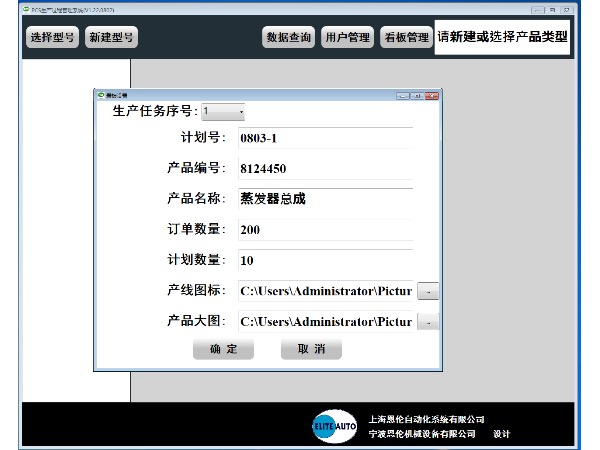Cancel the dialog with 取消
The height and width of the screenshot is (450, 600).
(x=311, y=349)
